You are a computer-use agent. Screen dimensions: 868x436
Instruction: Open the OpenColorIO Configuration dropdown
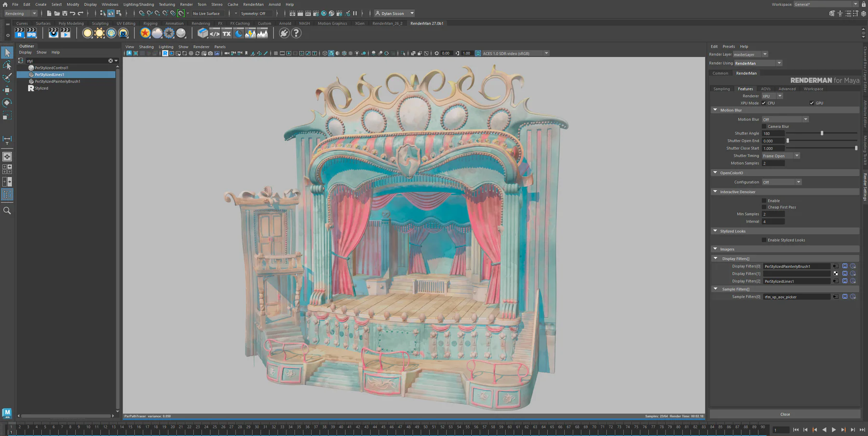coord(782,182)
